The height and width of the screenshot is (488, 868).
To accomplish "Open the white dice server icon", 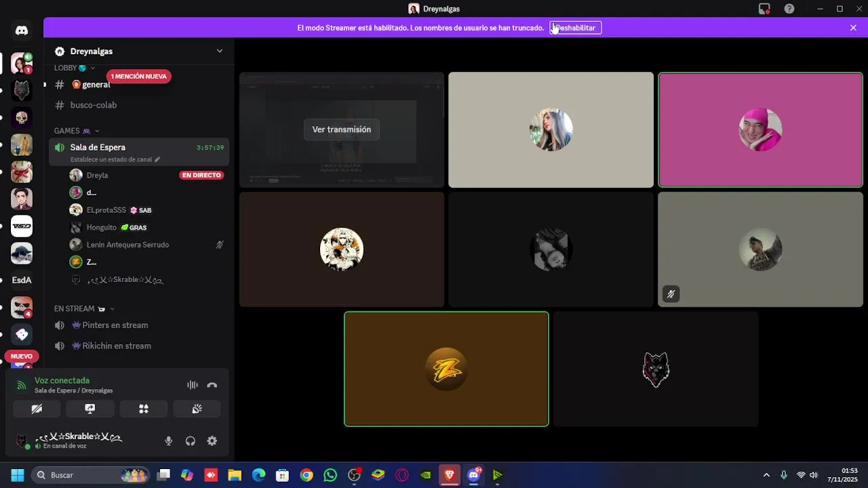I will [22, 334].
